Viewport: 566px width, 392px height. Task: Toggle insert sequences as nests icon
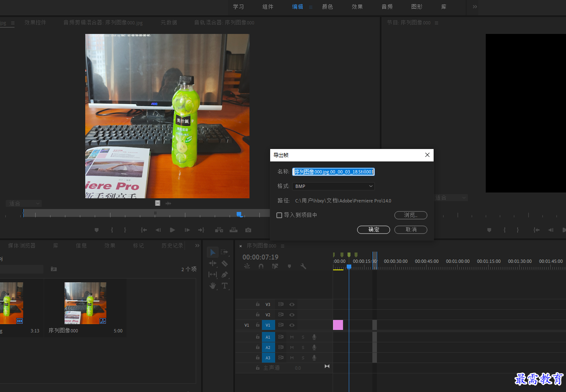(x=247, y=266)
